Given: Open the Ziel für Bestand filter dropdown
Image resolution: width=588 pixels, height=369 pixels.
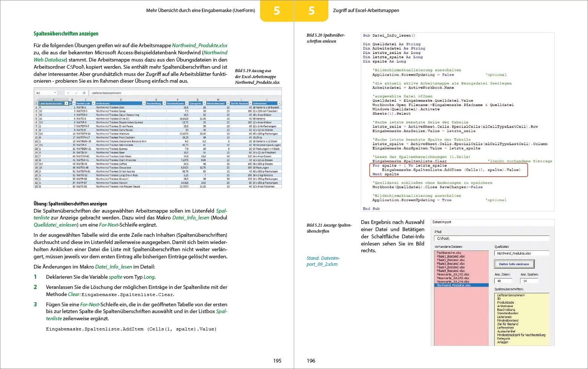Looking at the screenshot, I should click(250, 103).
